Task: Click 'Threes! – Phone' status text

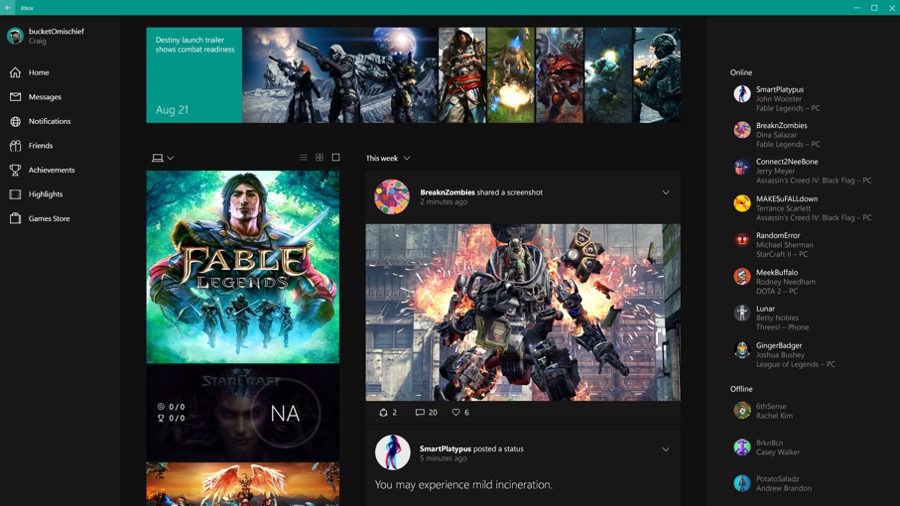Action: (x=782, y=327)
